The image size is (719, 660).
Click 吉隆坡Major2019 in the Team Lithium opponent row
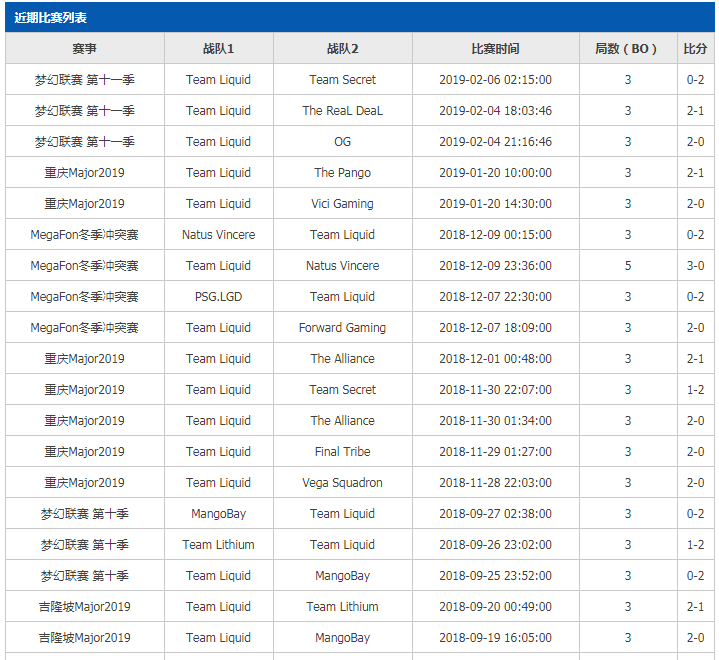[x=84, y=607]
